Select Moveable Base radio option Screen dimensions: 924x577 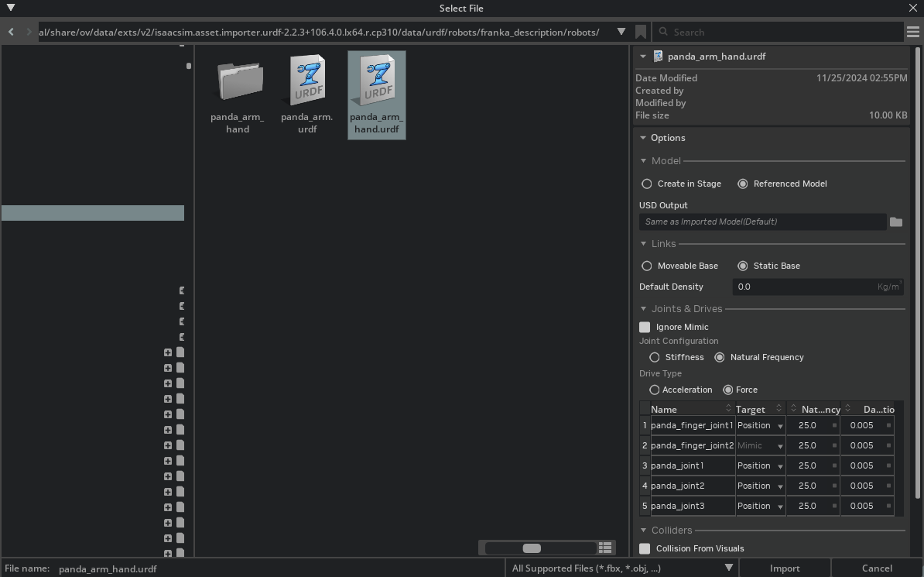coord(647,266)
